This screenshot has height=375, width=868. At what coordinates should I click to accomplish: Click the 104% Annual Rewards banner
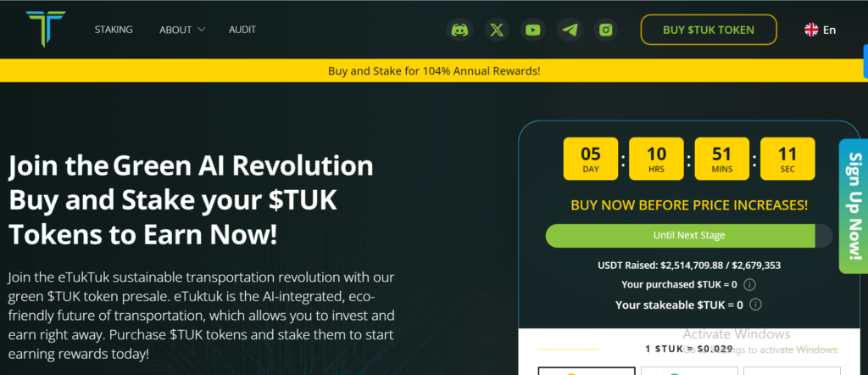tap(434, 71)
